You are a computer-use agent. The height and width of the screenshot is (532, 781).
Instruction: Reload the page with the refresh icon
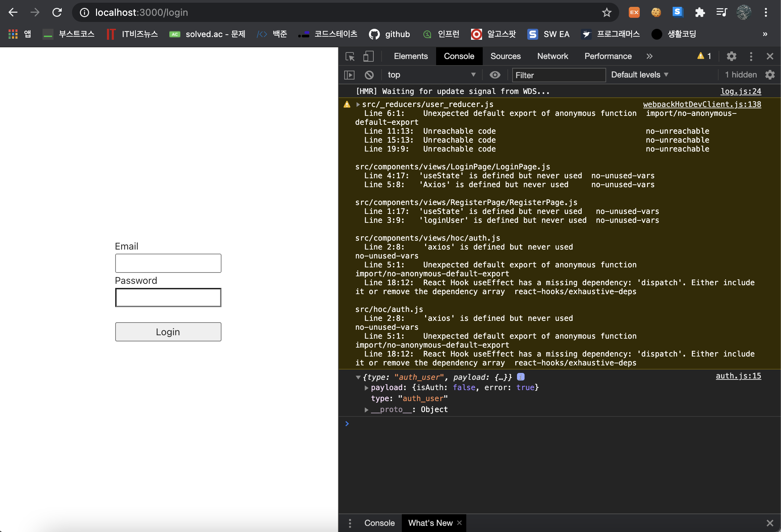point(57,13)
